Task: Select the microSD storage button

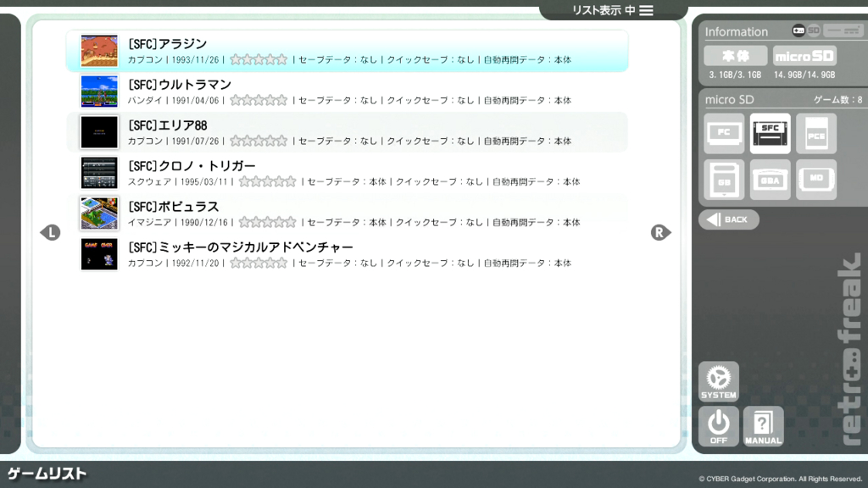Action: click(804, 56)
